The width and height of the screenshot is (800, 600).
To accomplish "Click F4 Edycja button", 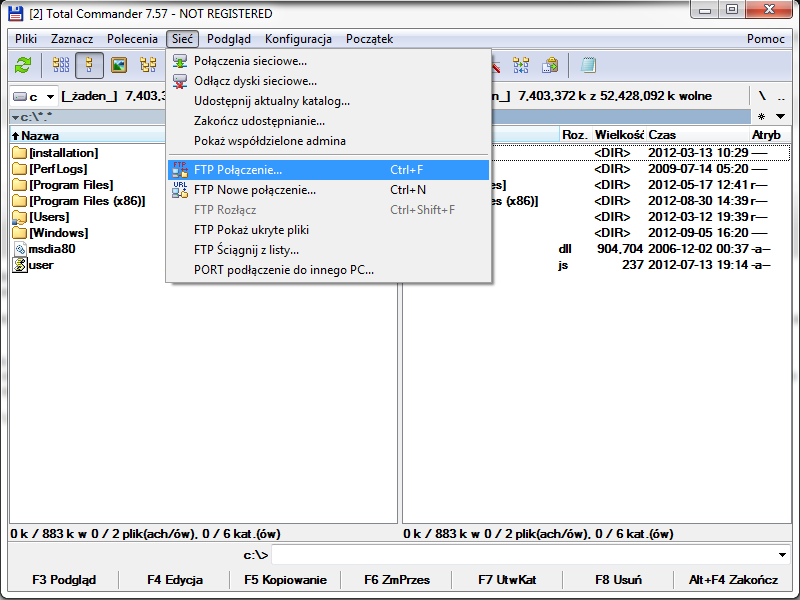I will click(174, 580).
